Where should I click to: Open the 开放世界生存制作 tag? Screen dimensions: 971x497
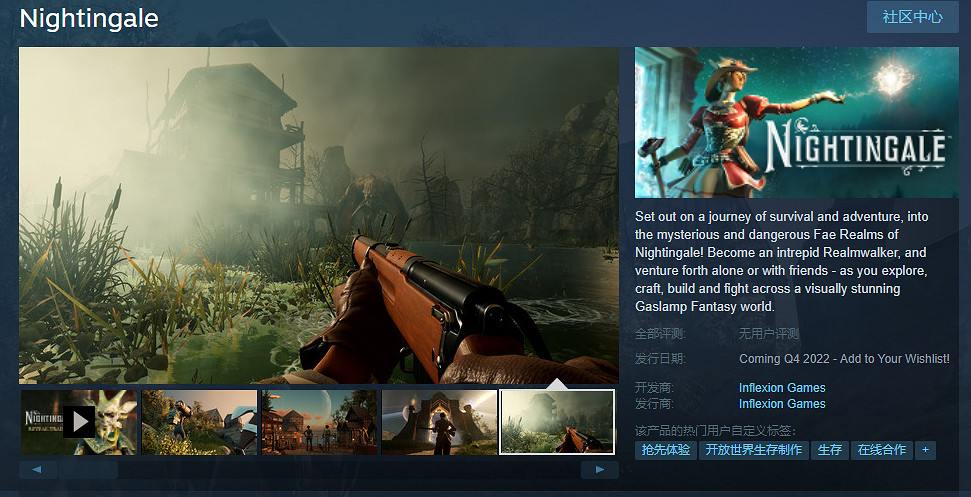point(753,450)
